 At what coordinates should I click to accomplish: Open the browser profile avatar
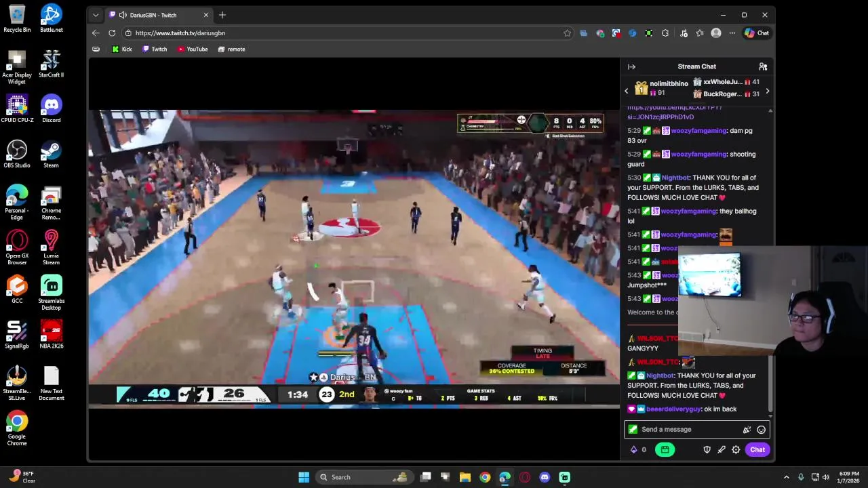tap(716, 33)
